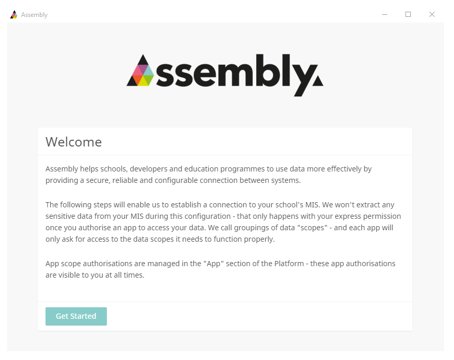
Task: Click the 'ssembly' wordmark text in the logo
Action: click(237, 75)
